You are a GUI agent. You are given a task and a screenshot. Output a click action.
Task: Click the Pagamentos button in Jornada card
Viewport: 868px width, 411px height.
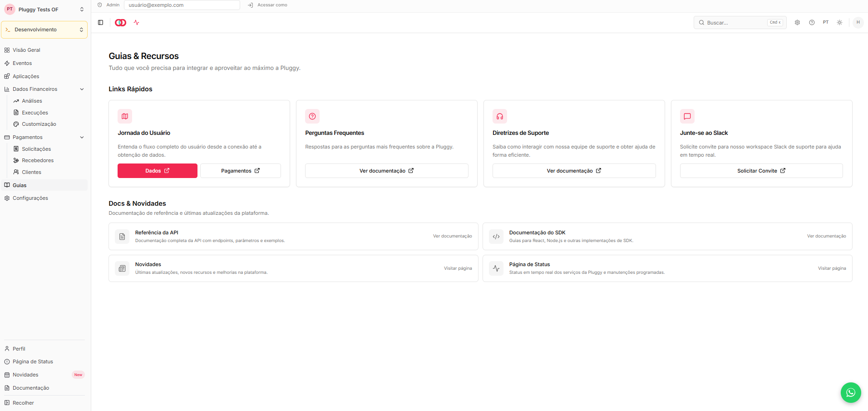(x=241, y=171)
